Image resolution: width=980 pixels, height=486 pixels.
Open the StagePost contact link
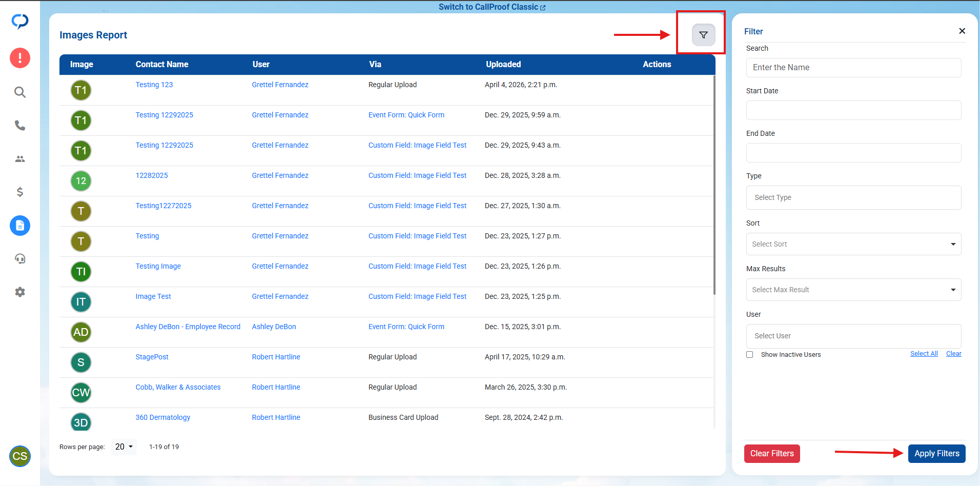[x=152, y=357]
